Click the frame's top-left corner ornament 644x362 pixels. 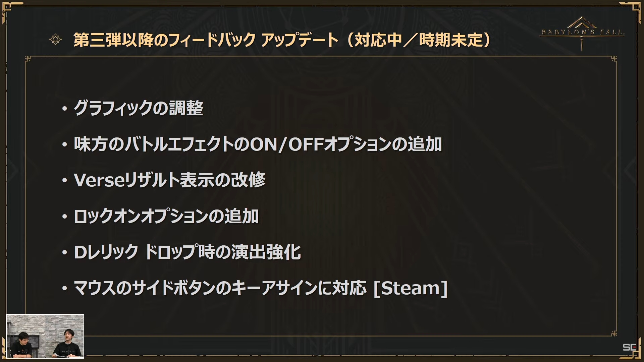pyautogui.click(x=28, y=59)
